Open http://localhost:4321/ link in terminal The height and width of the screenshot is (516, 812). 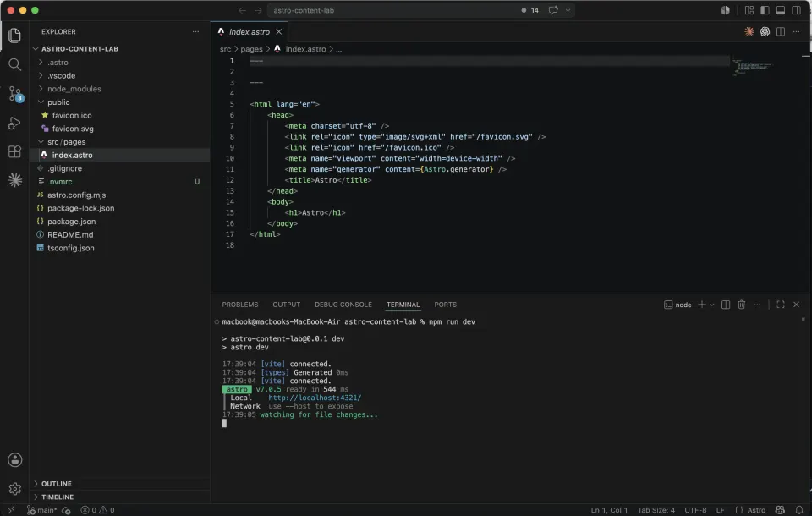pos(315,398)
